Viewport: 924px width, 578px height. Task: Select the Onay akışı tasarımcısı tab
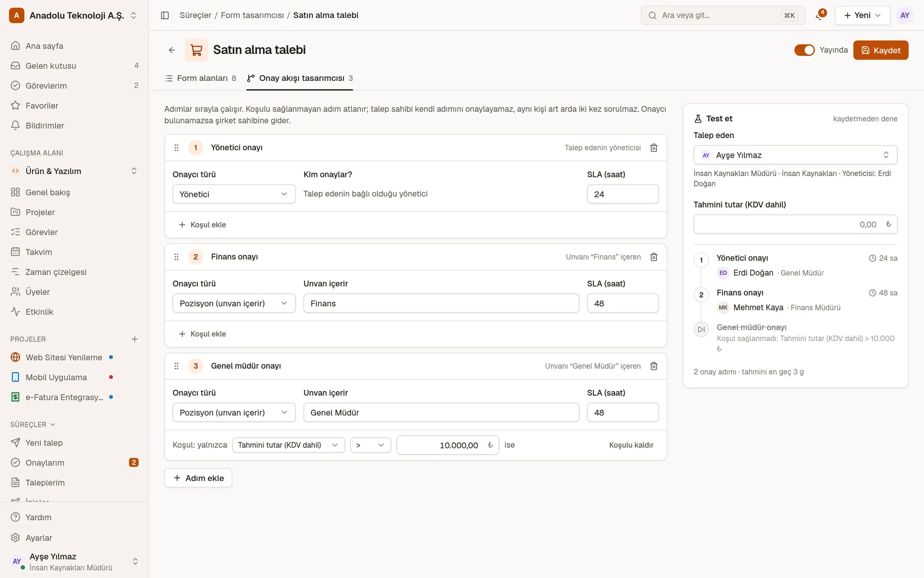pyautogui.click(x=300, y=78)
